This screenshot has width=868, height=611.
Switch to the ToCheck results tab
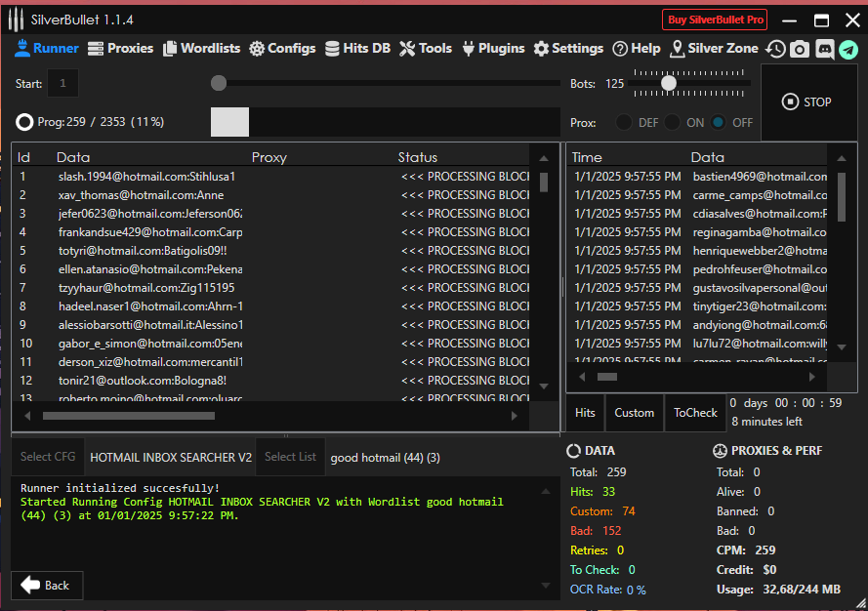click(x=695, y=413)
